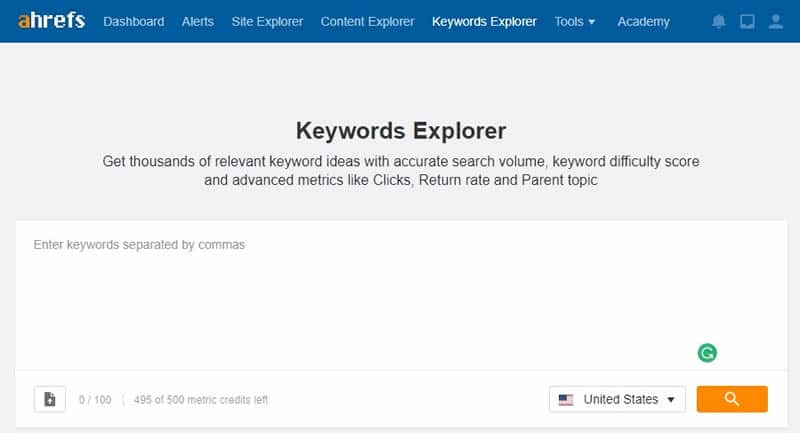Expand the Tools dropdown menu

[575, 21]
